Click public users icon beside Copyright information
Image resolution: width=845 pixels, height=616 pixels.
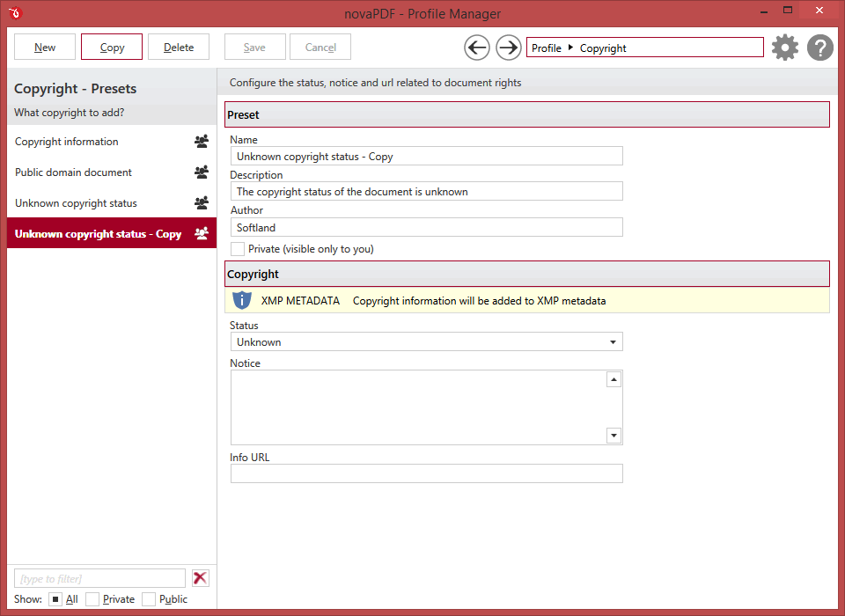[202, 141]
